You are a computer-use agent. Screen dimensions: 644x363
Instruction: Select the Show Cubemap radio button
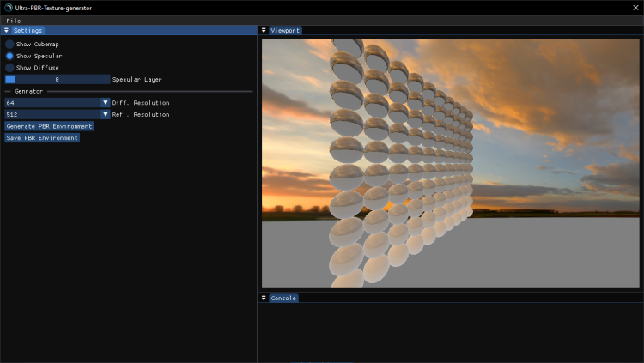(x=9, y=44)
